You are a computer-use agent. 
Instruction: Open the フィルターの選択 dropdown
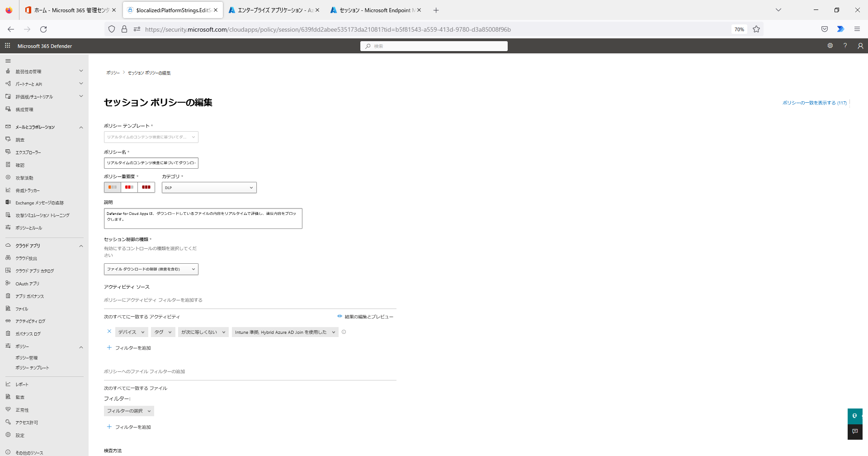tap(129, 411)
